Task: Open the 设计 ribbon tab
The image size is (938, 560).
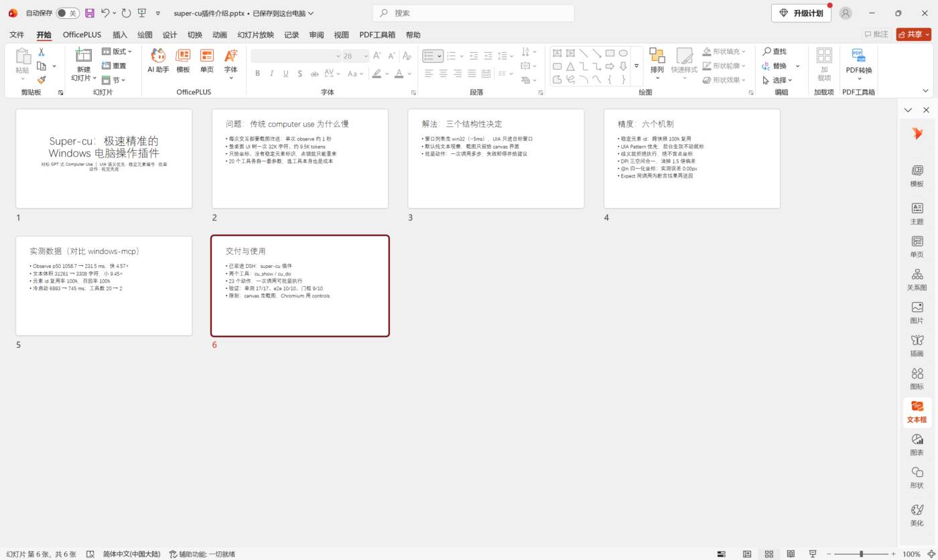Action: coord(170,35)
